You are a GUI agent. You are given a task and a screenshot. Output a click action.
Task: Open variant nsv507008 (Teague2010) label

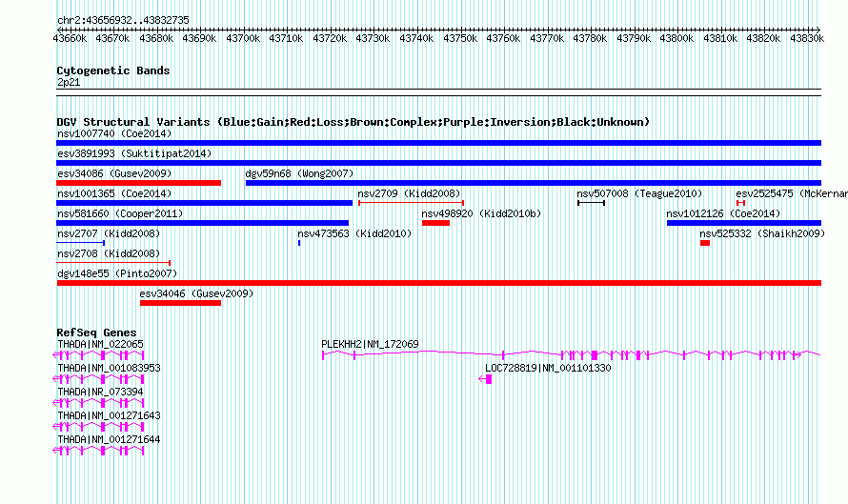[x=639, y=193]
